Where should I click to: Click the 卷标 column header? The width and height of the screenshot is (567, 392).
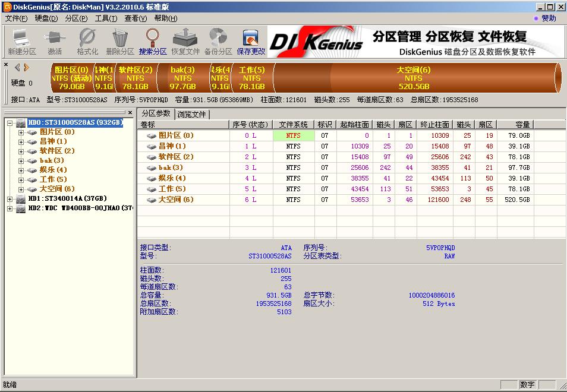pyautogui.click(x=184, y=125)
